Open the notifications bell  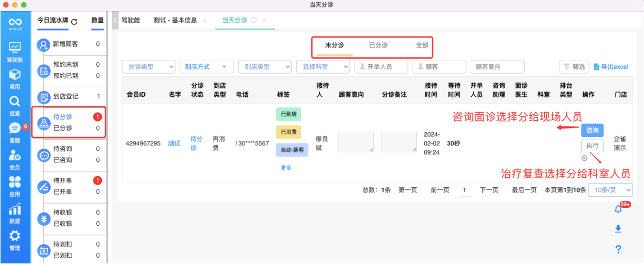[x=618, y=209]
